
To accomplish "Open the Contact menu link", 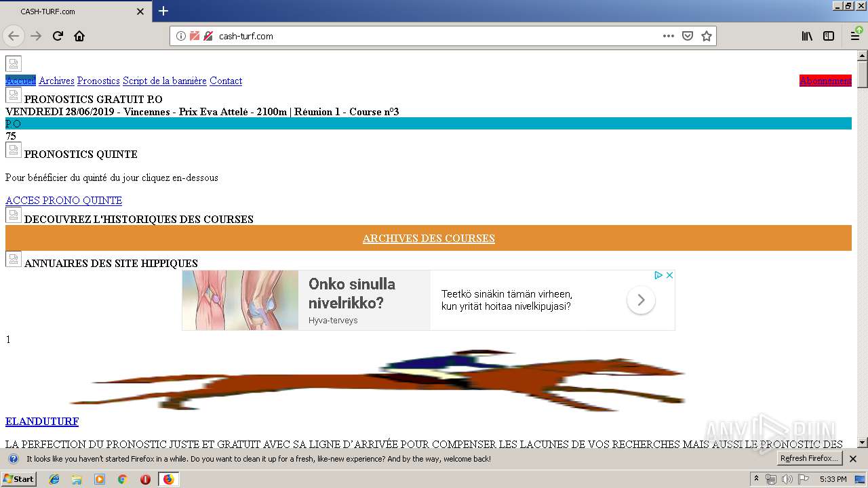I will 226,81.
